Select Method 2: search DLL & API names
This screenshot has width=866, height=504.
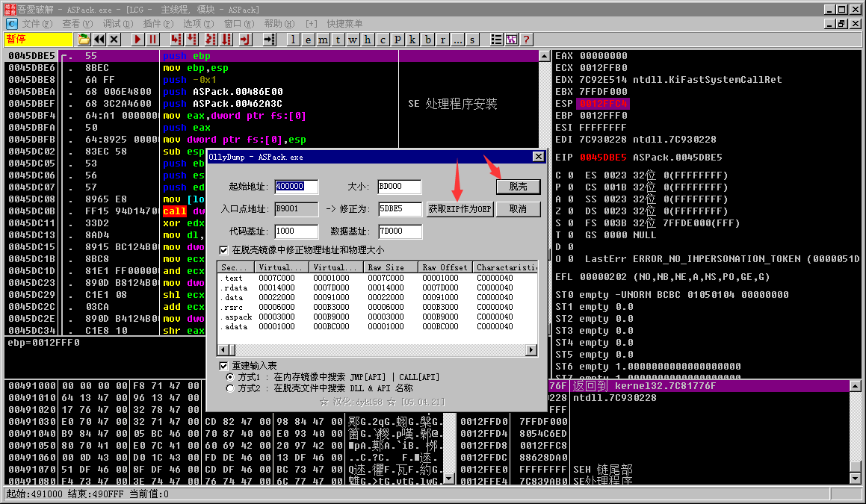[230, 388]
